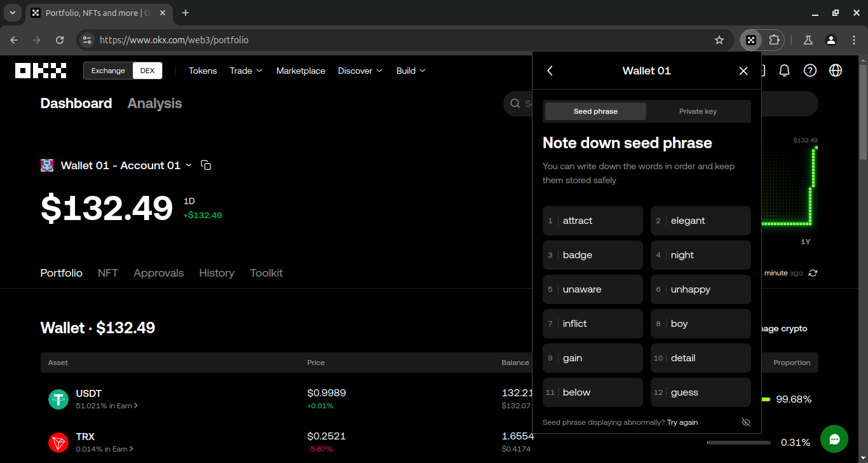Switch to the Analysis tab
868x463 pixels.
[x=154, y=103]
